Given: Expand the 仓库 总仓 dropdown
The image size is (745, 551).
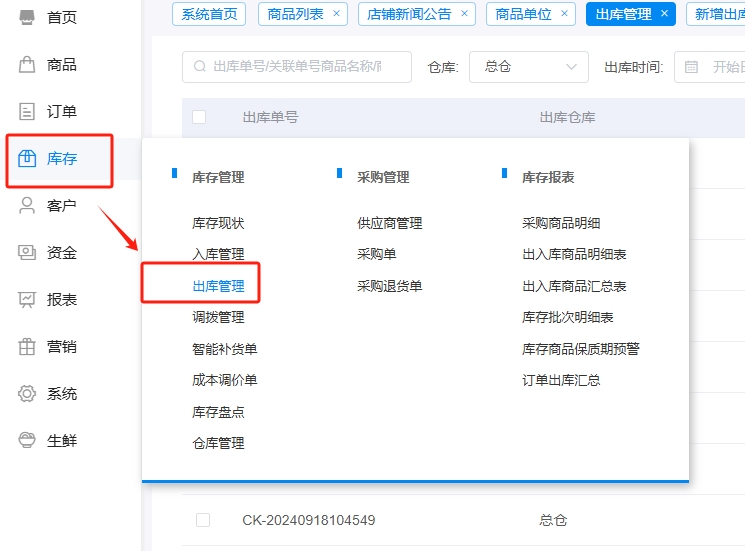Looking at the screenshot, I should [529, 67].
